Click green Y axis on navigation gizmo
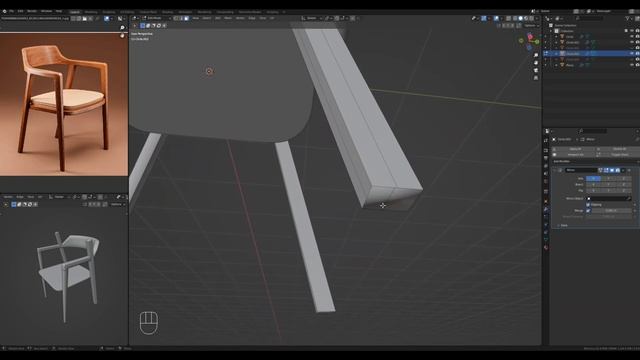This screenshot has width=640, height=360. [536, 42]
